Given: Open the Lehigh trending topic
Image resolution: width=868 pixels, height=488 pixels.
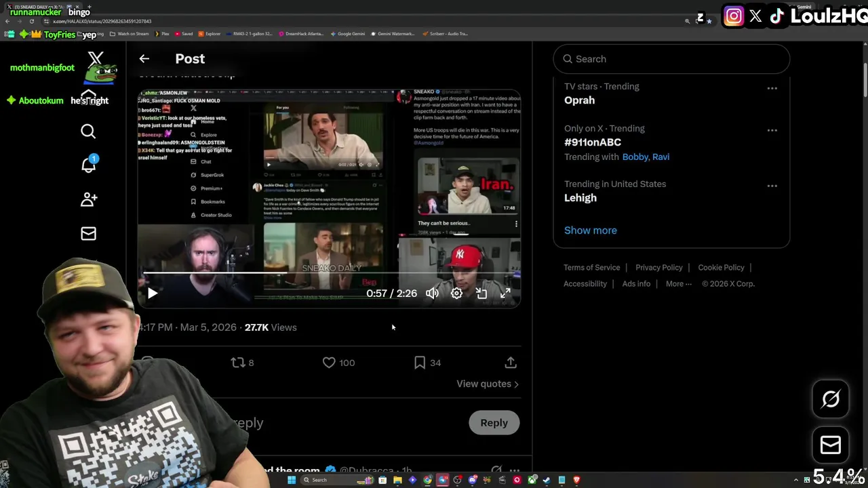Looking at the screenshot, I should (580, 198).
